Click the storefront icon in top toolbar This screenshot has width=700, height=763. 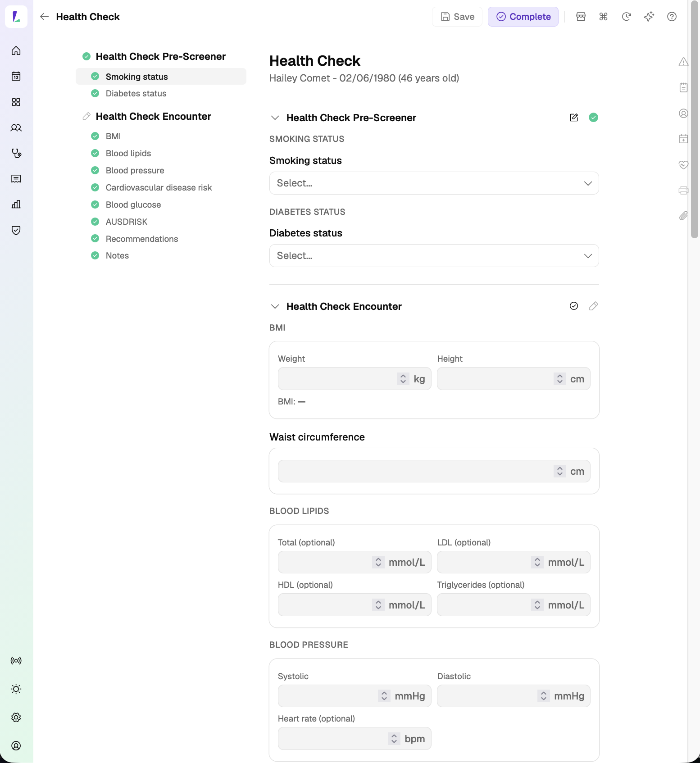[x=581, y=17]
